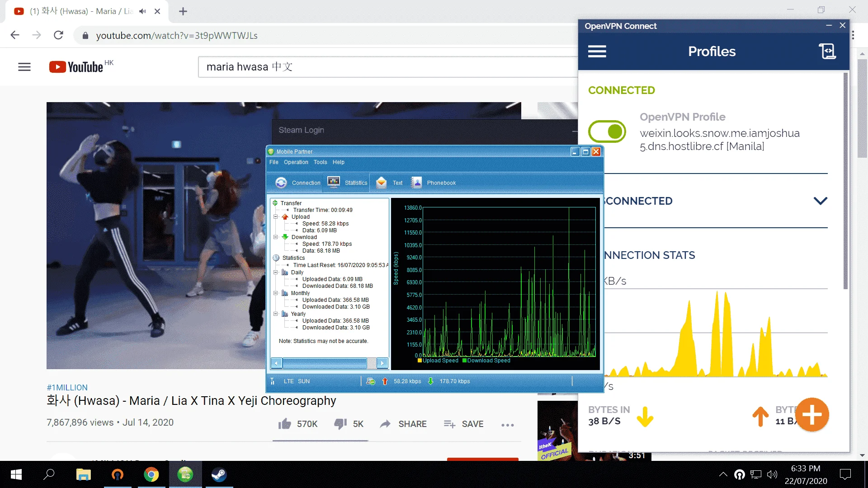Viewport: 868px width, 488px height.
Task: Open Steam from the taskbar
Action: coord(219,474)
